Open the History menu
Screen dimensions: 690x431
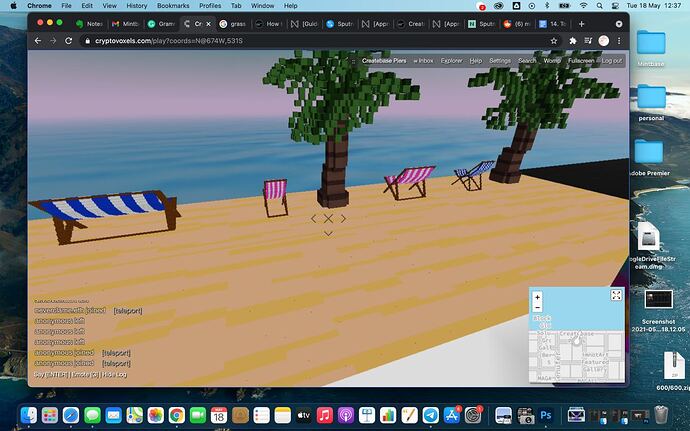pyautogui.click(x=137, y=6)
